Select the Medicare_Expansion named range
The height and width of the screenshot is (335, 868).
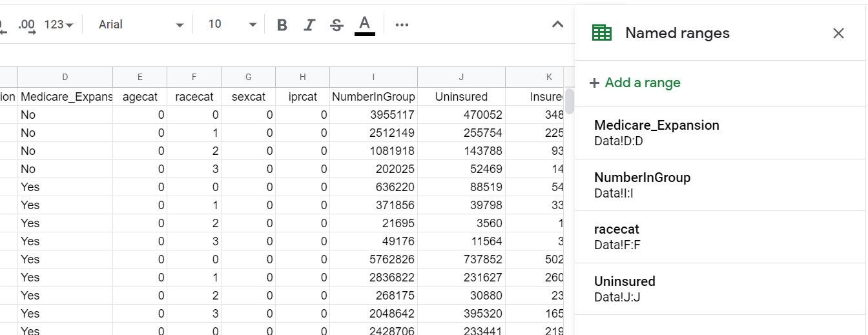click(x=720, y=133)
